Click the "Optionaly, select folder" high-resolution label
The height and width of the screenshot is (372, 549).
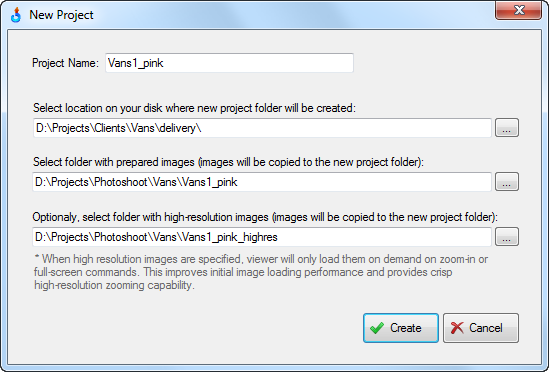(265, 217)
